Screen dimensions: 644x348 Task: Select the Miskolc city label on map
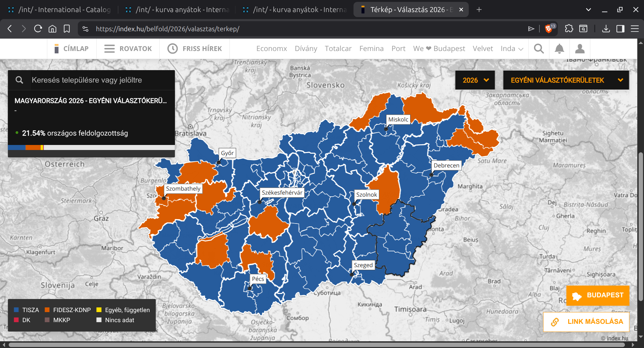(x=398, y=119)
